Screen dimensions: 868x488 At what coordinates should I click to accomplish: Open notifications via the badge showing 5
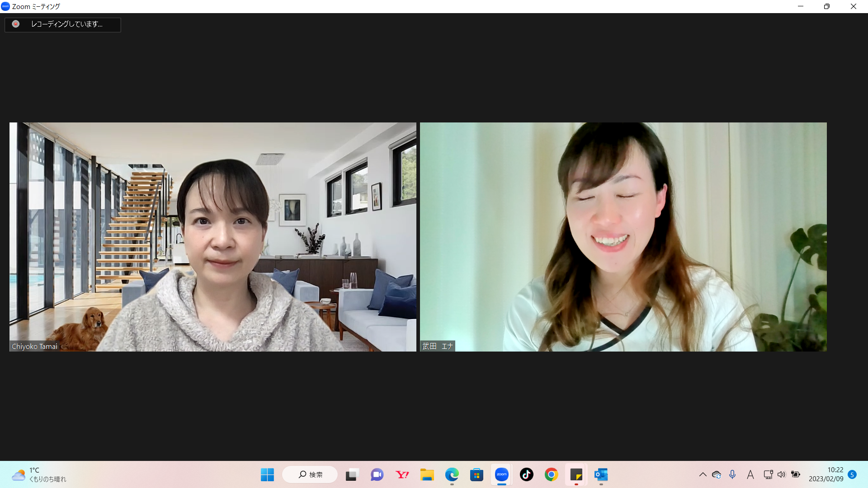[852, 474]
